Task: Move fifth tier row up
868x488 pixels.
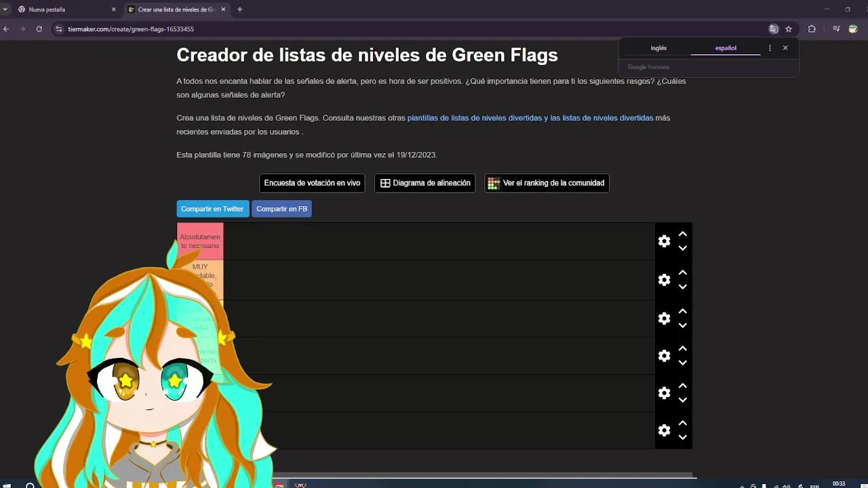Action: pos(683,386)
